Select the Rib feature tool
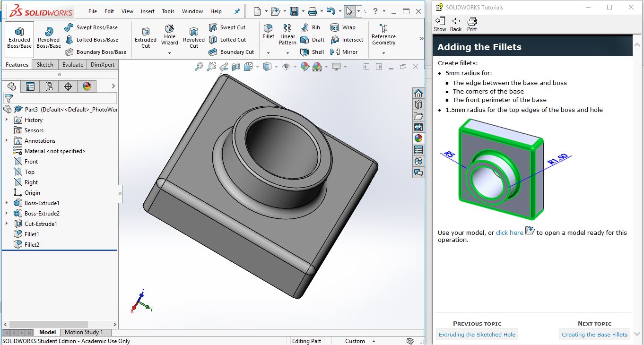Image resolution: width=644 pixels, height=345 pixels. (x=310, y=27)
